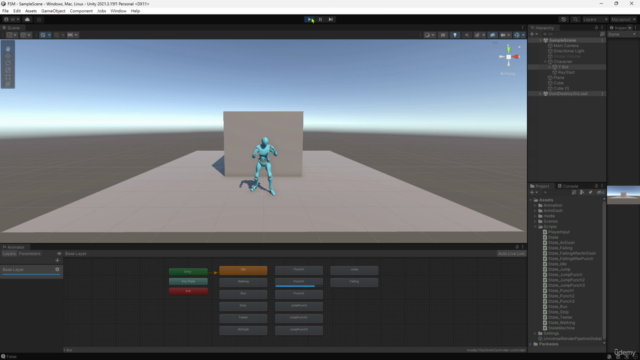Expand DontDestroyOnLoad scene in Hierarchy
This screenshot has width=640, height=360.
pos(540,94)
